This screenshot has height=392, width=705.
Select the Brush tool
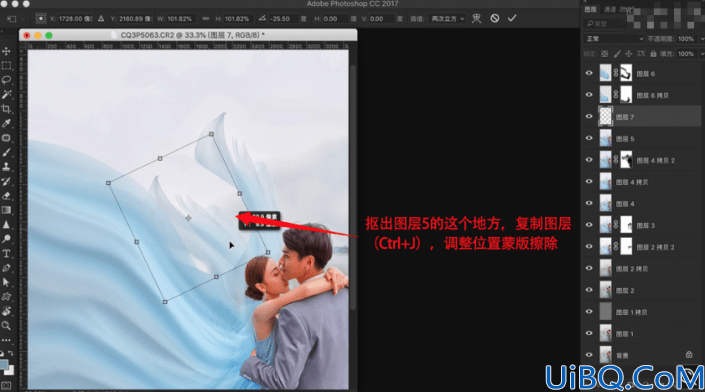[6, 152]
